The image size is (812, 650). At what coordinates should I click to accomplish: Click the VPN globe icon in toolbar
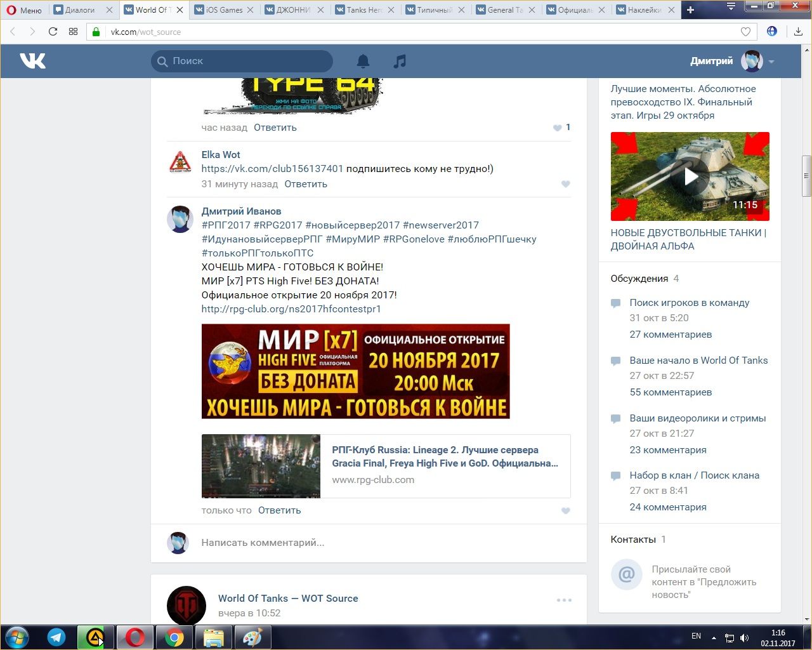click(x=772, y=31)
